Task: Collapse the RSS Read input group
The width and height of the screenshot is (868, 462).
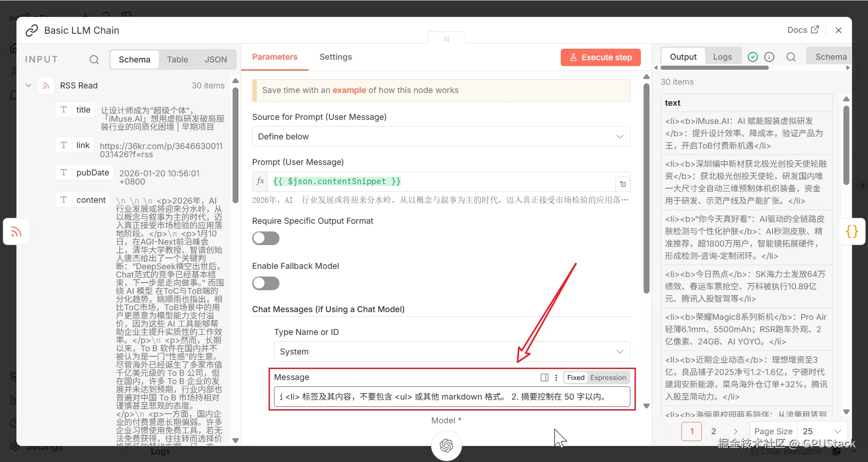Action: [28, 86]
